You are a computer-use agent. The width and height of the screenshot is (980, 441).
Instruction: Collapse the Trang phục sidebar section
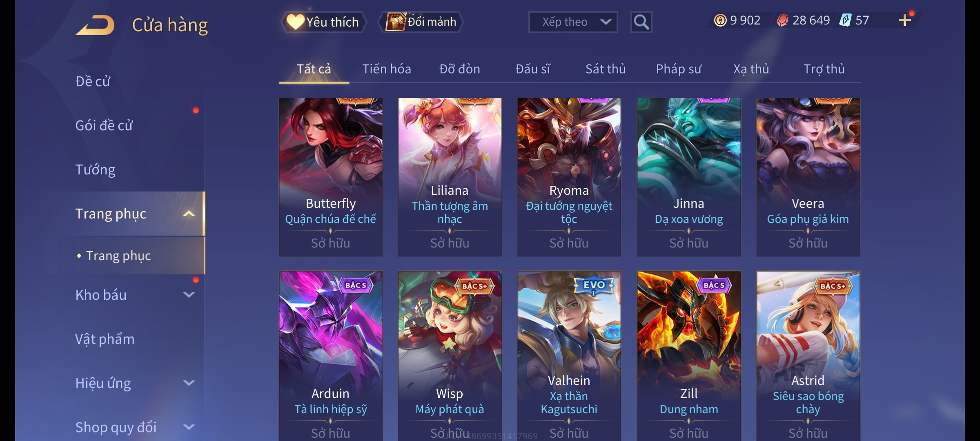click(189, 214)
